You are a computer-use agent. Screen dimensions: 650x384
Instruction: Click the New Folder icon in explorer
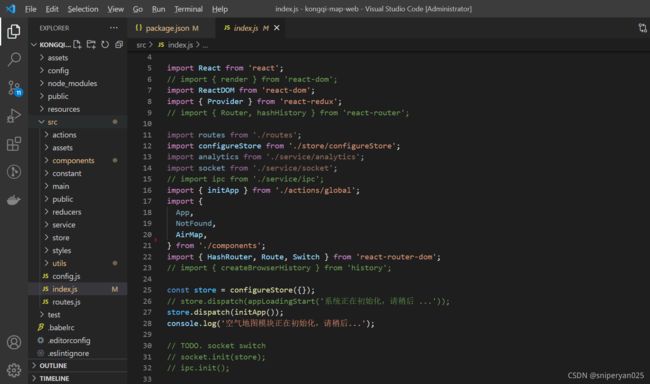pyautogui.click(x=91, y=44)
